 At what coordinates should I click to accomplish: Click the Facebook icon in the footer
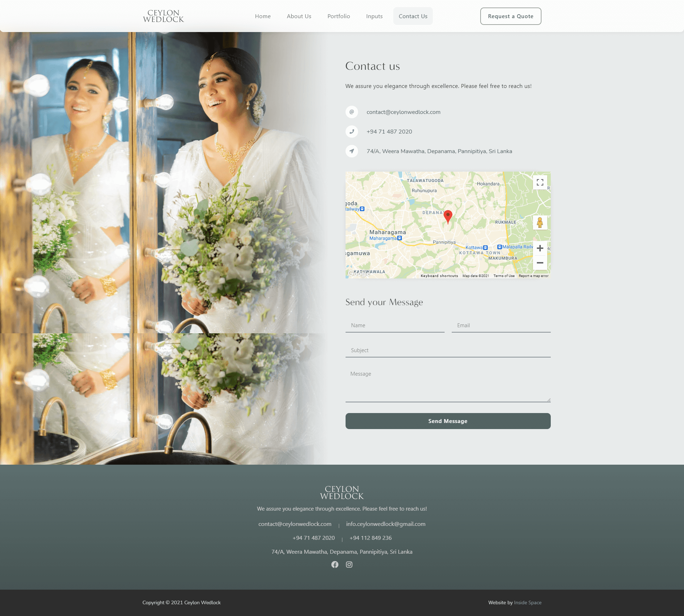(x=335, y=564)
